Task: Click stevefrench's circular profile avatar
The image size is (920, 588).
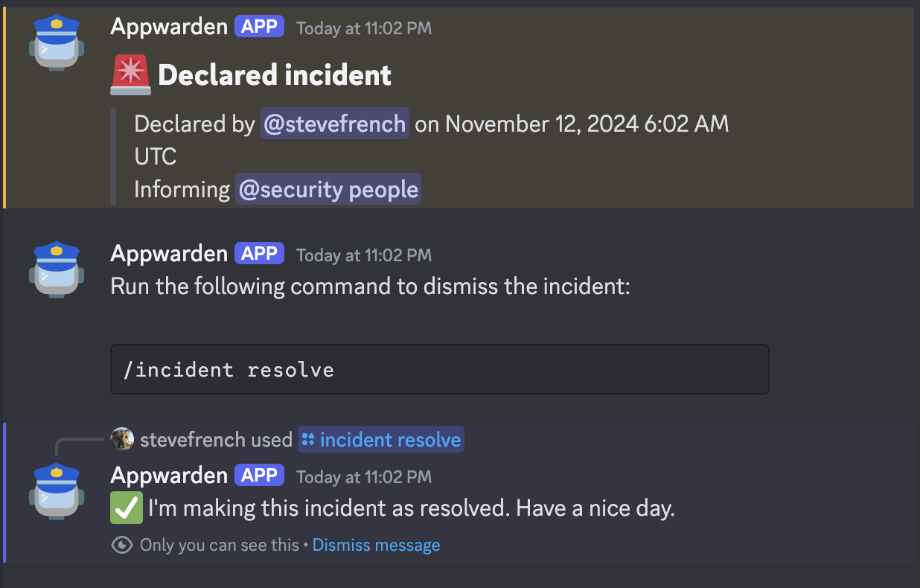Action: tap(123, 439)
